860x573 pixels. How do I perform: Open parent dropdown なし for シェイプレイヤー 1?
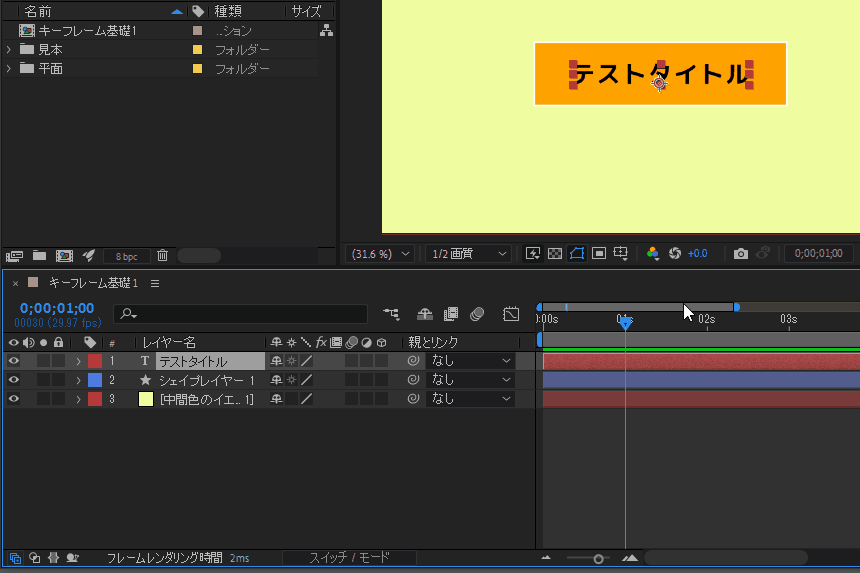click(x=470, y=379)
